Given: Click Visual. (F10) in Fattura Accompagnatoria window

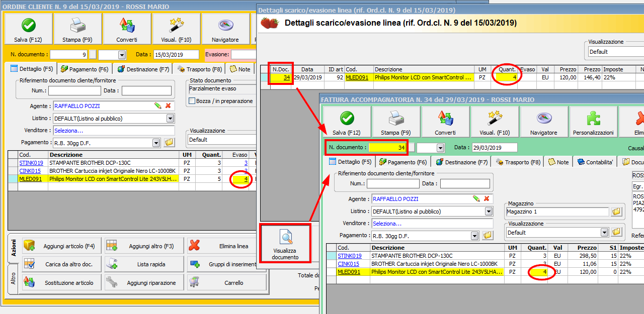Looking at the screenshot, I should click(495, 122).
